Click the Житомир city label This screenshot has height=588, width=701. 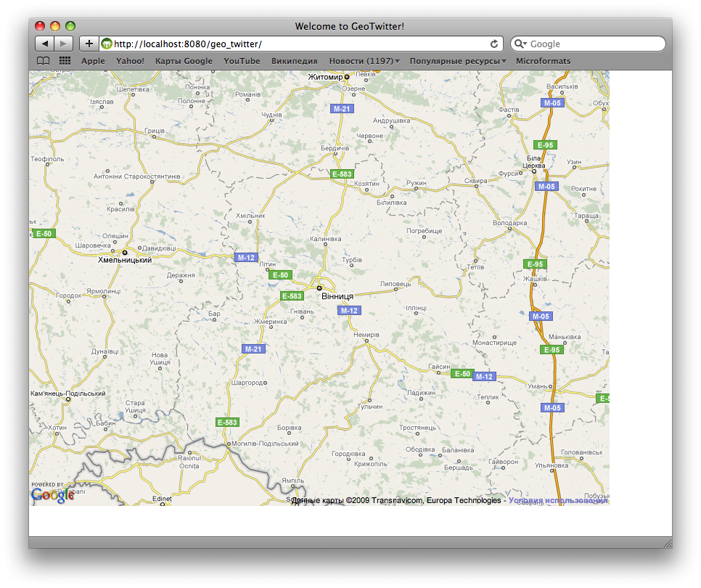click(x=325, y=77)
